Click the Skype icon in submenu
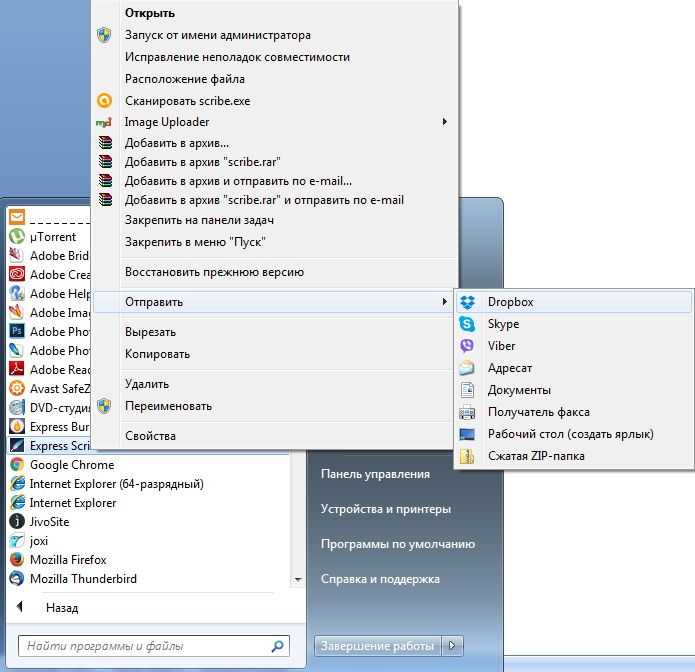The width and height of the screenshot is (695, 672). click(467, 324)
